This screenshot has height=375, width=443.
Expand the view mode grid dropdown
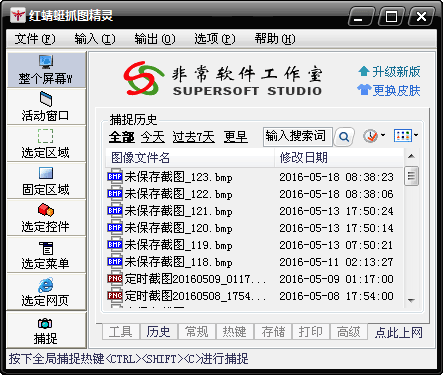point(406,136)
